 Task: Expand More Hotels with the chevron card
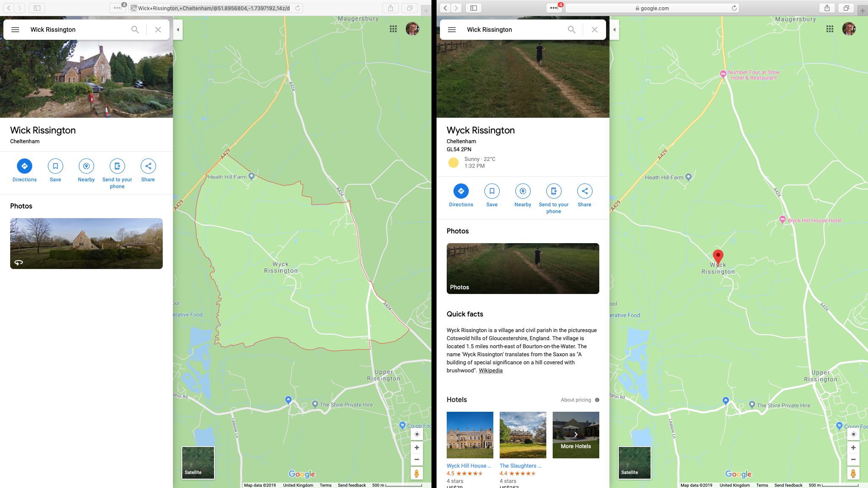[x=576, y=435]
